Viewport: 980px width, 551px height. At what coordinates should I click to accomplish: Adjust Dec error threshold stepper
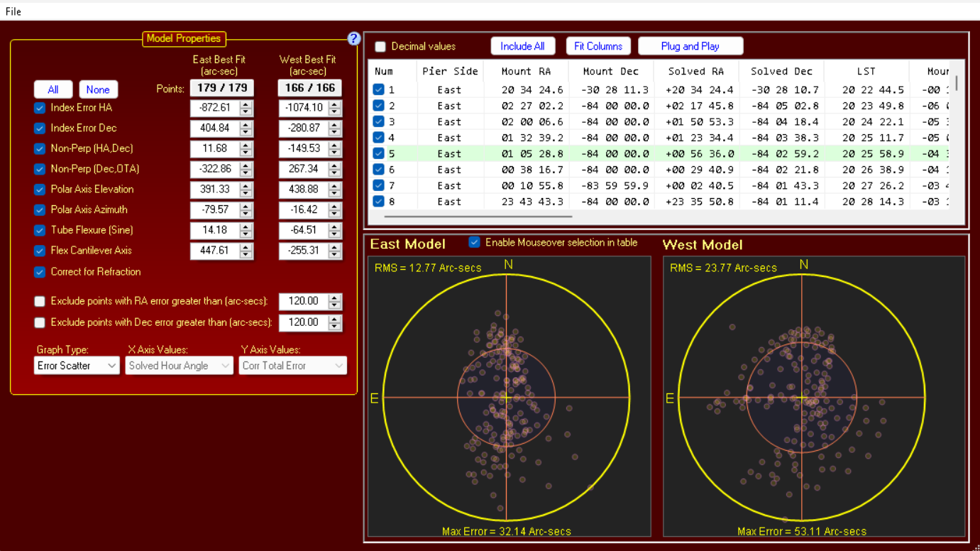[335, 322]
